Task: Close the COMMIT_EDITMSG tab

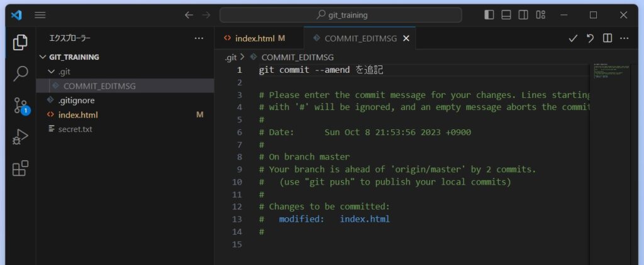Action: click(406, 38)
